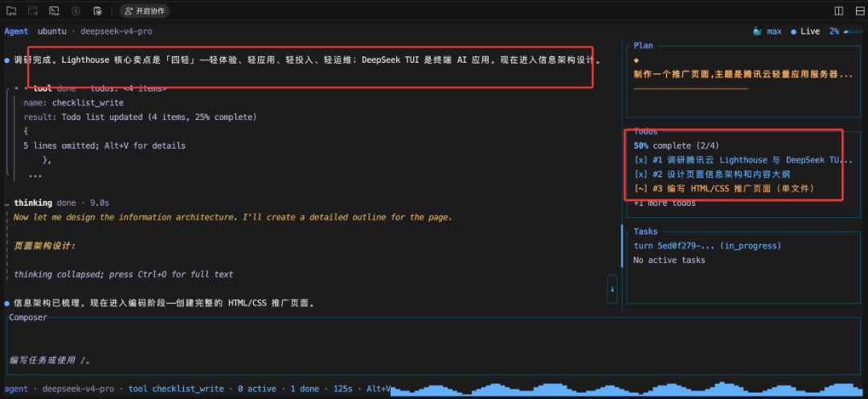The width and height of the screenshot is (868, 399).
Task: Click the Composer input field
Action: 434,348
